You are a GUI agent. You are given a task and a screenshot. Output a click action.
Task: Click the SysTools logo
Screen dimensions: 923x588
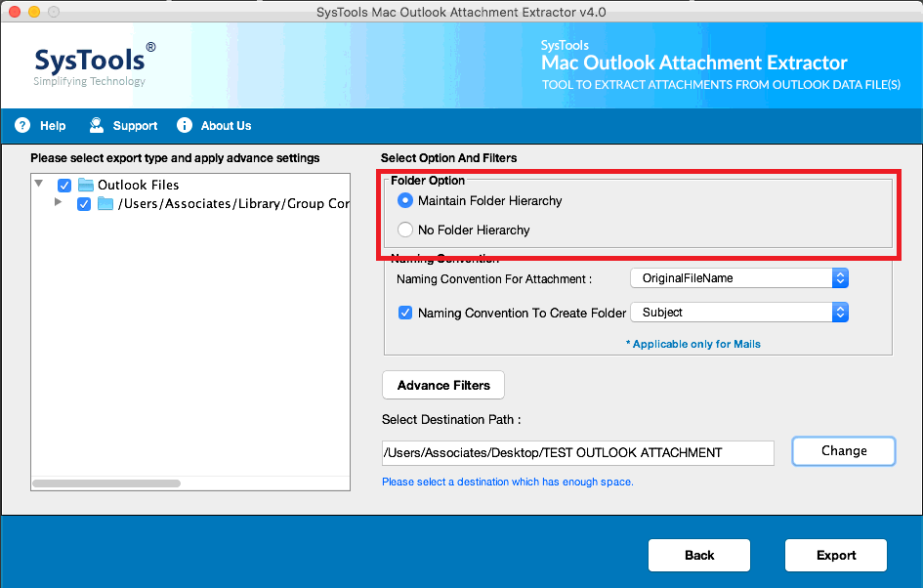coord(95,64)
